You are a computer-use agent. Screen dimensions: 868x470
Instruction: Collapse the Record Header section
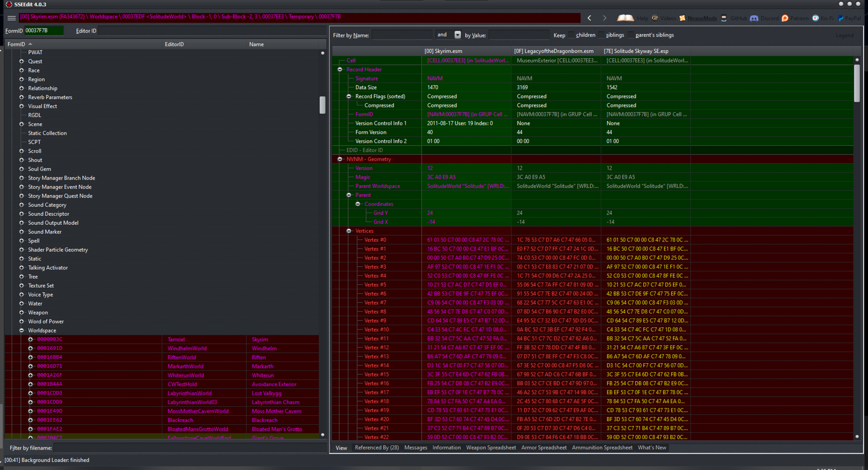(340, 69)
